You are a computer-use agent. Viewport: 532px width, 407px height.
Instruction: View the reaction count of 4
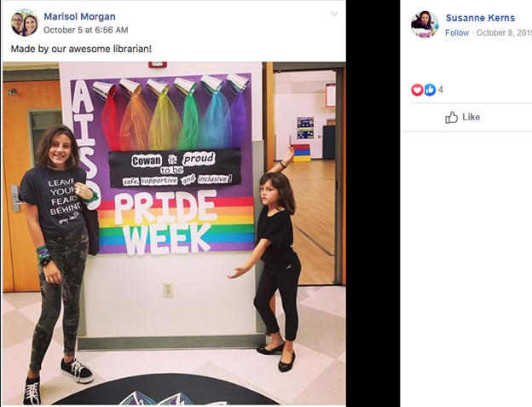[x=441, y=90]
